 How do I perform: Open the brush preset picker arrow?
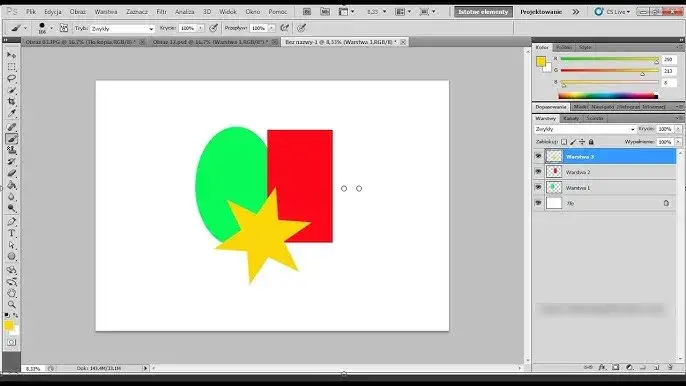pos(52,28)
